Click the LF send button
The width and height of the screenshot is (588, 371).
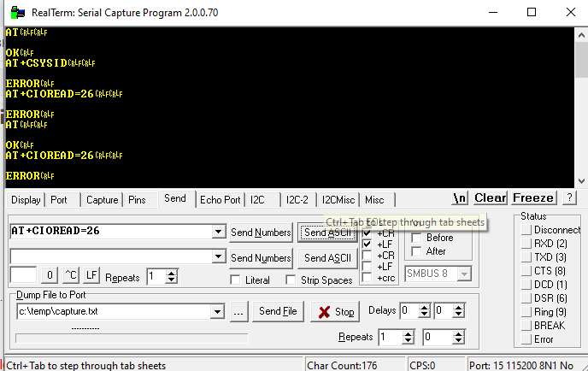tap(91, 275)
